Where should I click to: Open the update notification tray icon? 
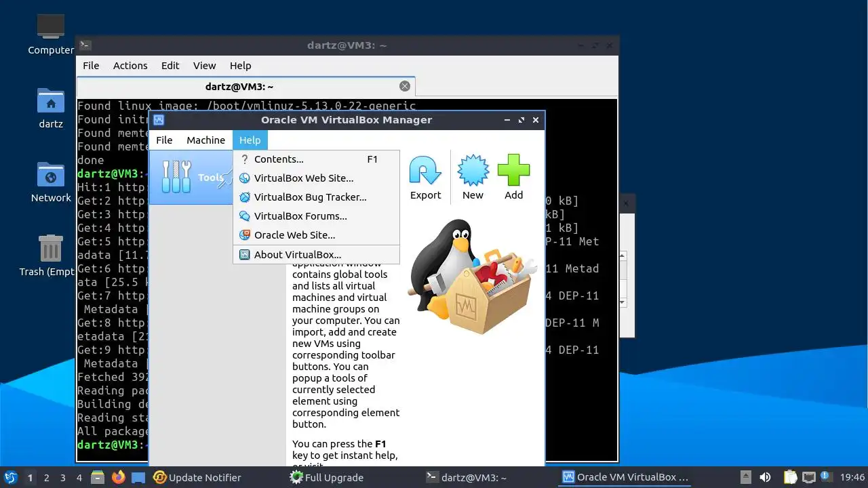coord(826,477)
